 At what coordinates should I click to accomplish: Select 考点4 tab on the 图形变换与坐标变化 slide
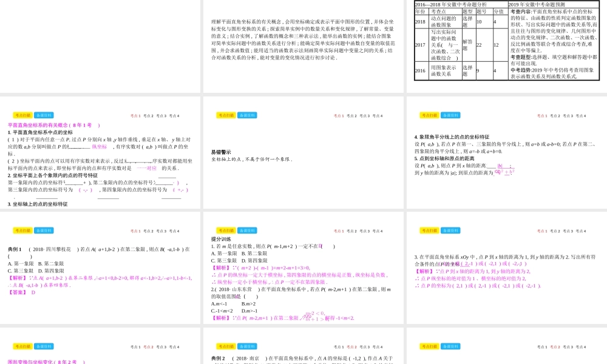(x=174, y=347)
